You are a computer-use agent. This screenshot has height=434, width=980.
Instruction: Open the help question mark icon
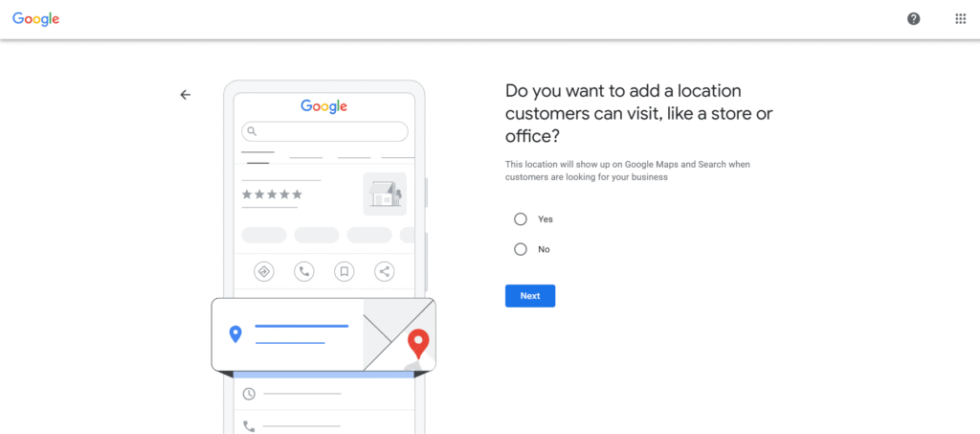pos(913,19)
